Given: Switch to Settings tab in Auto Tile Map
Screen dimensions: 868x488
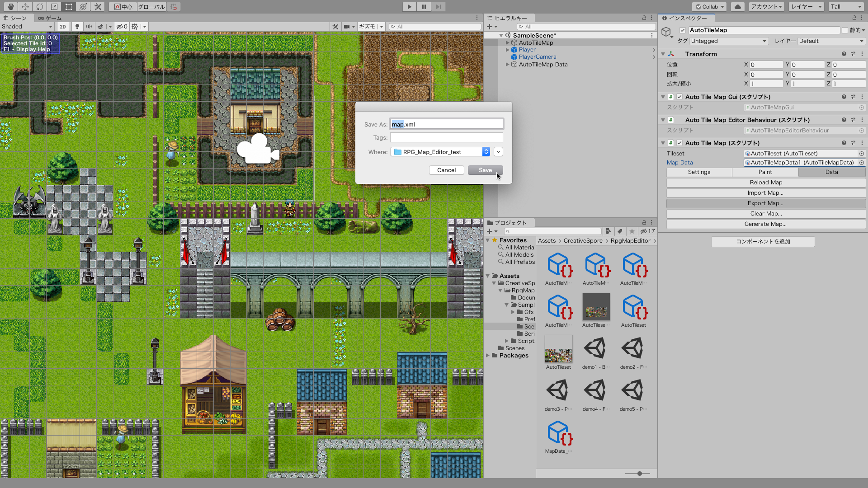Looking at the screenshot, I should coord(699,172).
